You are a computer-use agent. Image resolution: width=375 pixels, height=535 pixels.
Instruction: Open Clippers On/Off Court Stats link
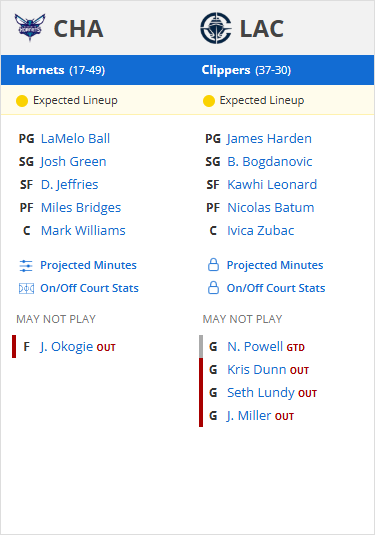[276, 288]
